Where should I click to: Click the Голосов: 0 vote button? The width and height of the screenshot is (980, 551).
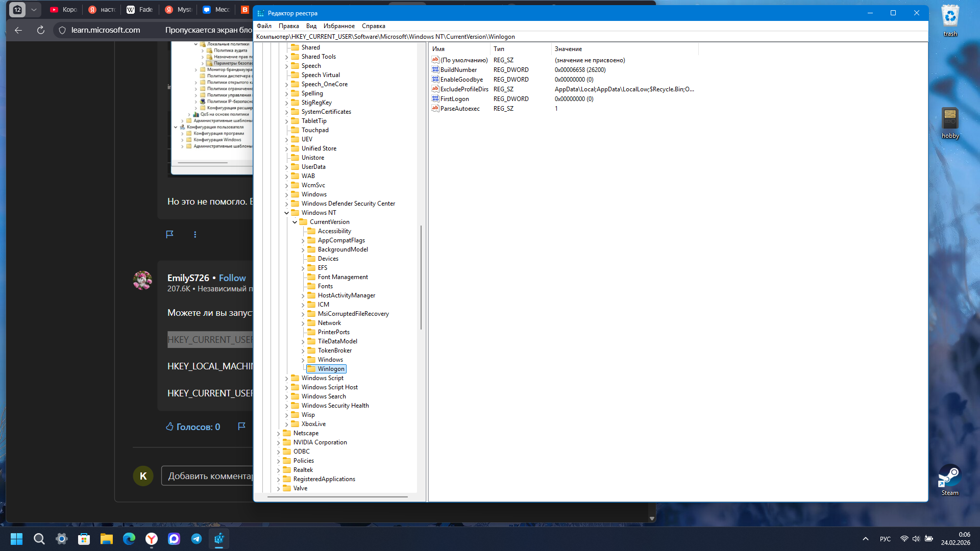click(193, 427)
